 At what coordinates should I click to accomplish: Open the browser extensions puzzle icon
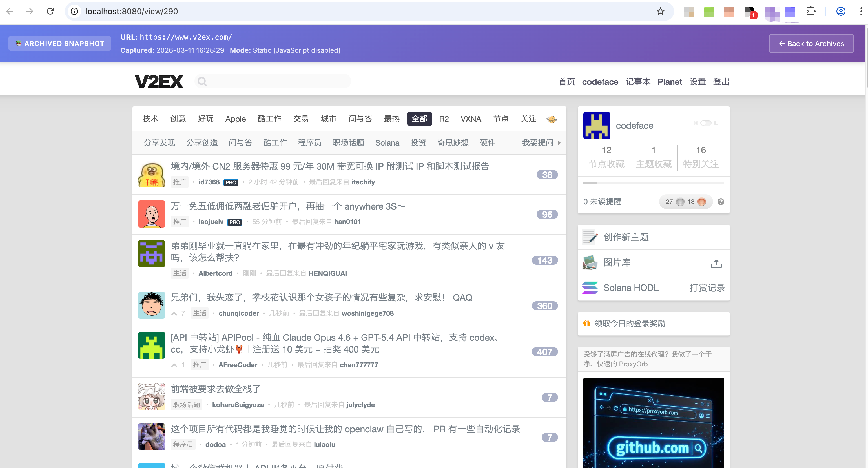click(x=811, y=12)
